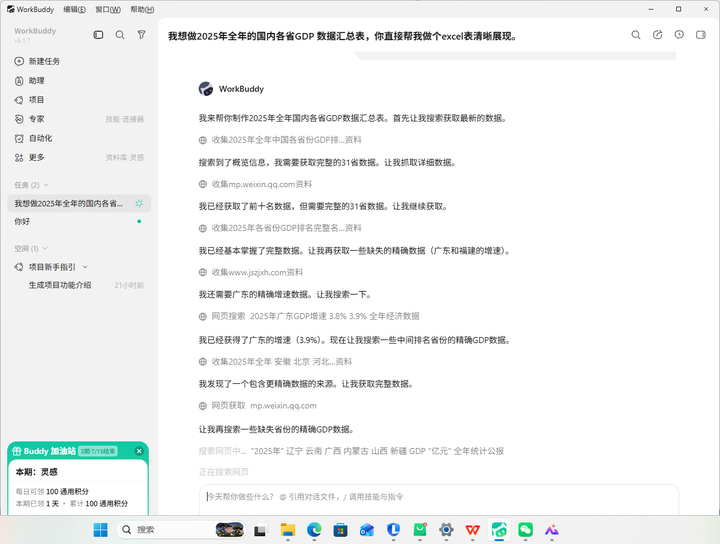Open the history clock icon

click(679, 35)
